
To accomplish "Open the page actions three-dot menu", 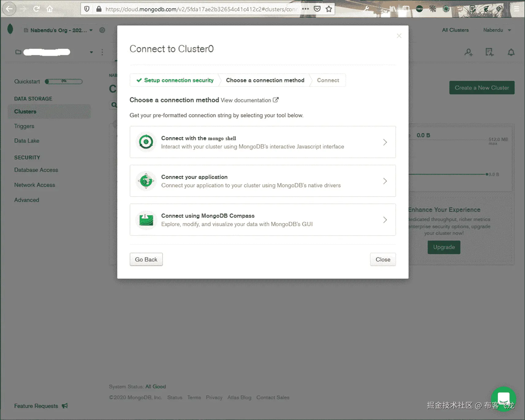I will (x=305, y=9).
